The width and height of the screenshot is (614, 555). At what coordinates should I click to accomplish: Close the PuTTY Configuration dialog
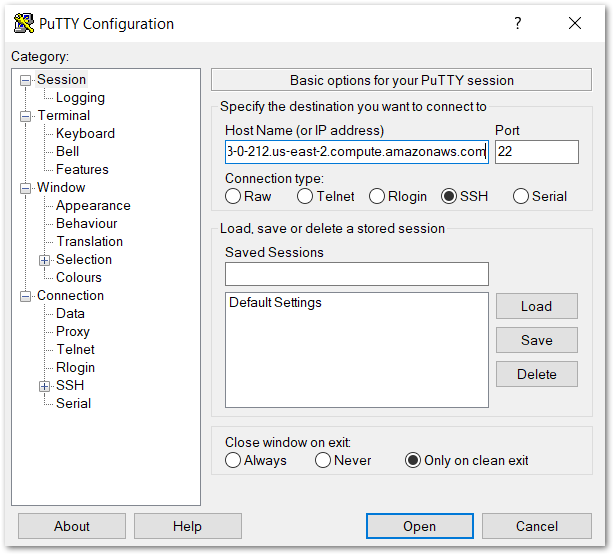coord(574,23)
